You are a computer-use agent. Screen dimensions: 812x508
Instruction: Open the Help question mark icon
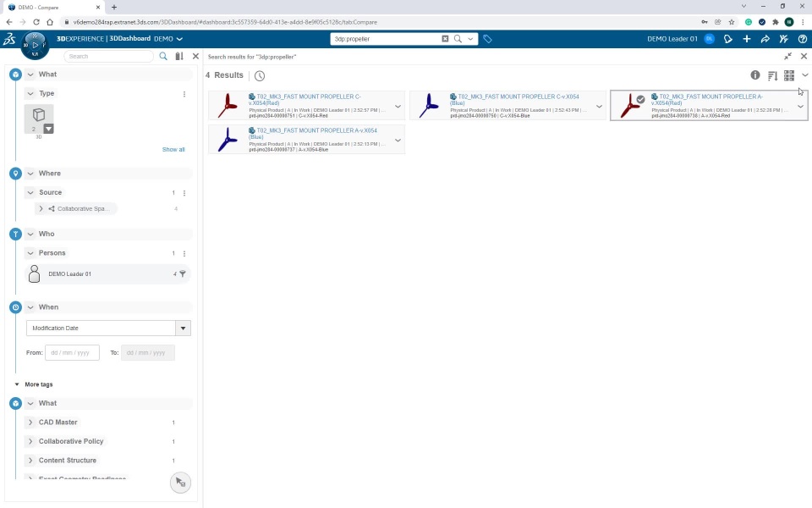click(x=803, y=39)
